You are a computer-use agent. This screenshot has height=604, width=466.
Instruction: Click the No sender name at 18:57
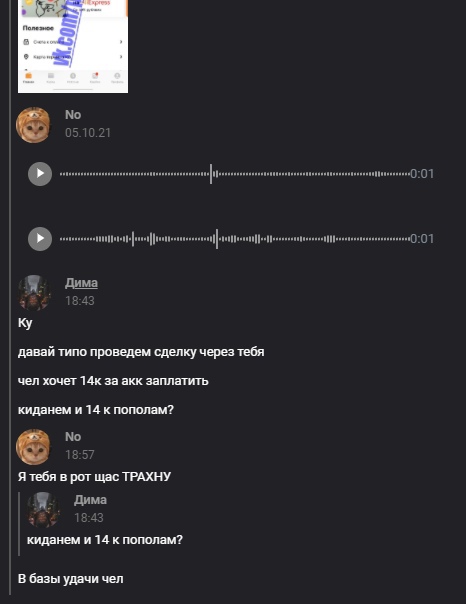(73, 437)
